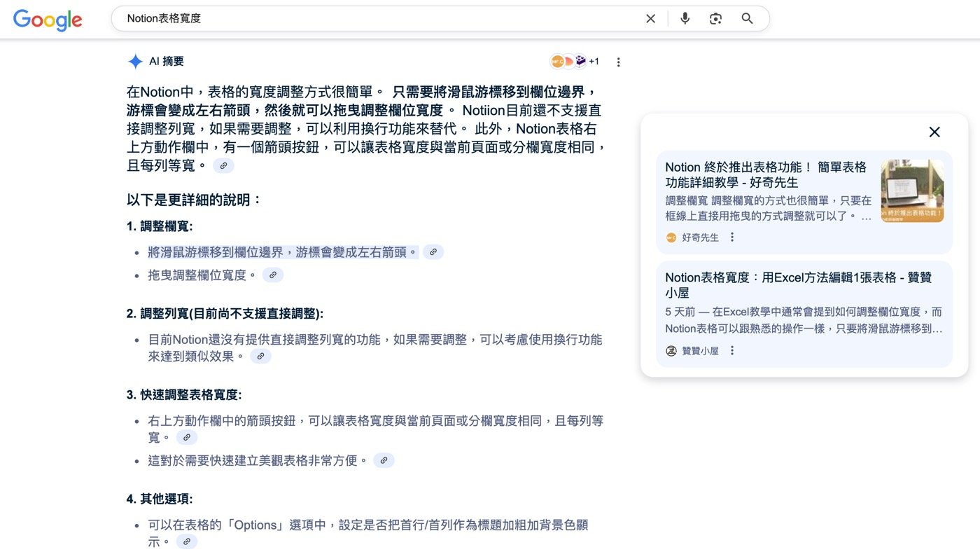
Task: Open the Notion 終於推出表格功能 source title
Action: tap(766, 175)
